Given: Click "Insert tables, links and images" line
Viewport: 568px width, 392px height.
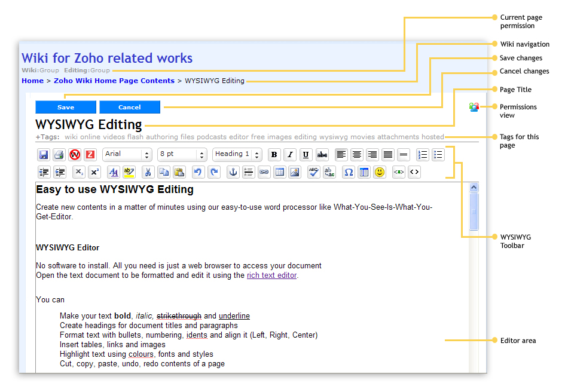Looking at the screenshot, I should click(112, 345).
